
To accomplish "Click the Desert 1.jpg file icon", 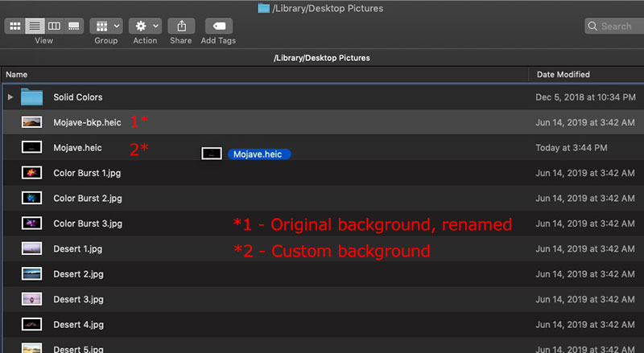I will [x=32, y=248].
